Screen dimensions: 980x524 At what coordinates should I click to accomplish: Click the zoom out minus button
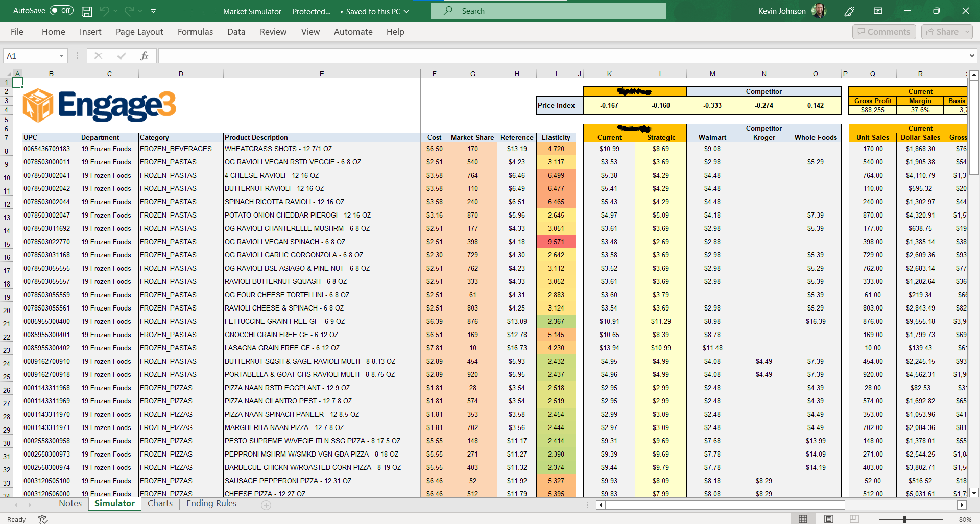click(873, 519)
